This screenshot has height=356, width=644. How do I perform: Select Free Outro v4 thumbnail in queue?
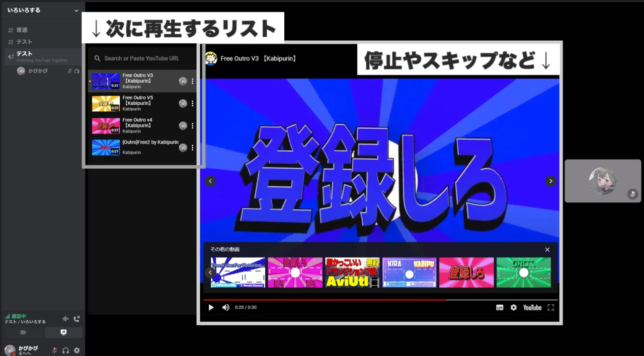pos(106,125)
